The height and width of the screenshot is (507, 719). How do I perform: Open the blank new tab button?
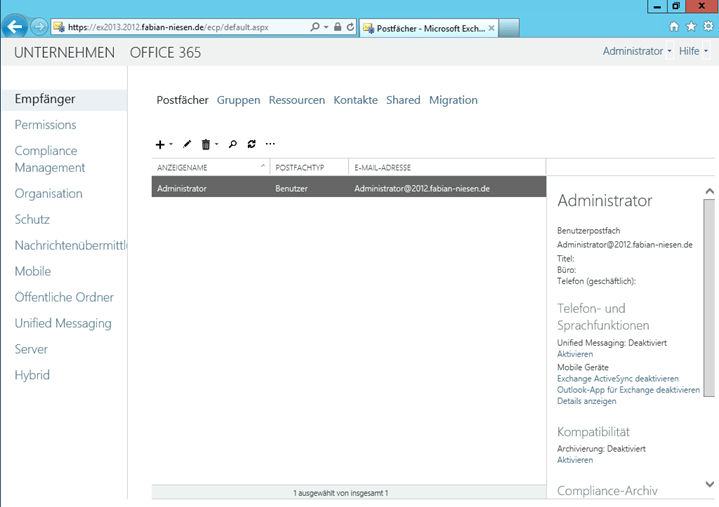(x=509, y=28)
